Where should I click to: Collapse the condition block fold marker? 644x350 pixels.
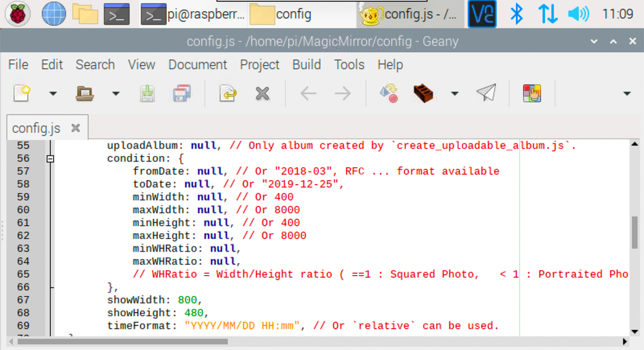pyautogui.click(x=50, y=159)
